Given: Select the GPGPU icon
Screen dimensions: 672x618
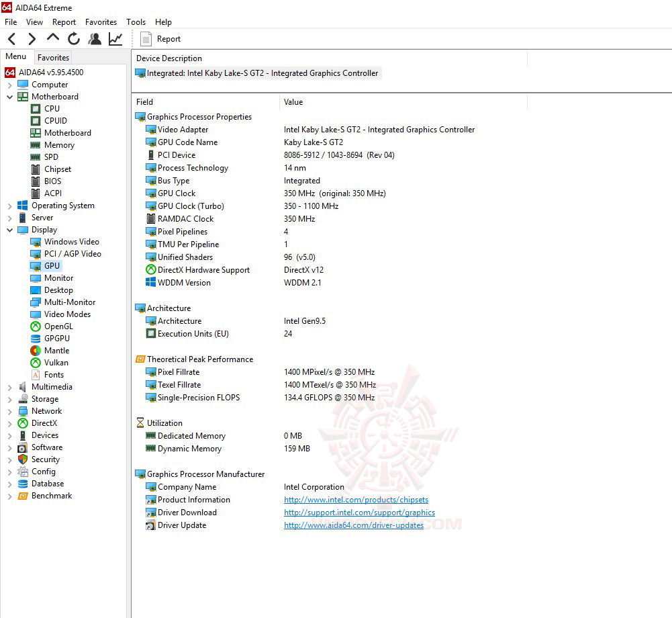Looking at the screenshot, I should [x=36, y=339].
